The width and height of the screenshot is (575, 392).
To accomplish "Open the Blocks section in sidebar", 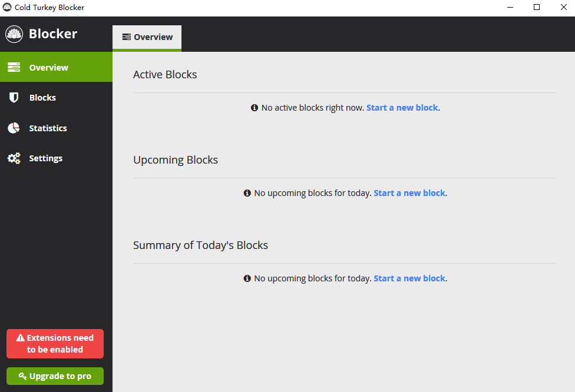I will pyautogui.click(x=42, y=98).
